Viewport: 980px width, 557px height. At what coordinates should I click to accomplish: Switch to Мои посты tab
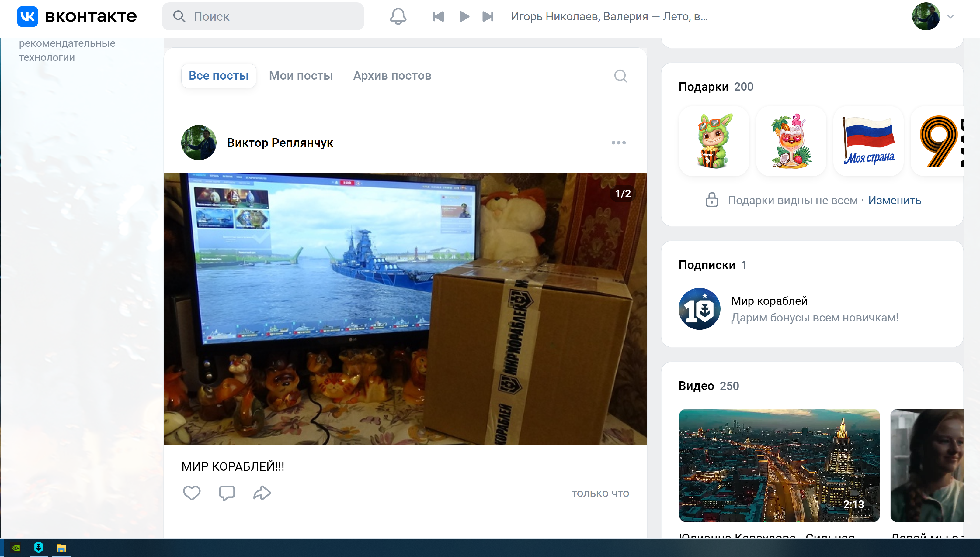pos(301,76)
